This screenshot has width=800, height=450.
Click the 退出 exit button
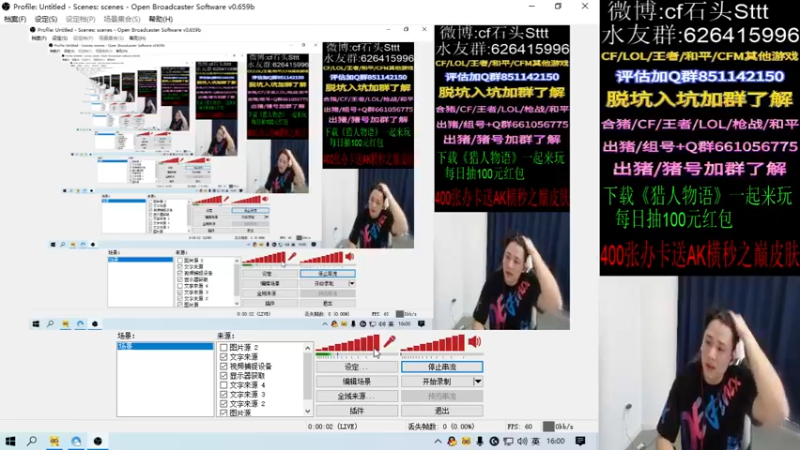pyautogui.click(x=442, y=411)
